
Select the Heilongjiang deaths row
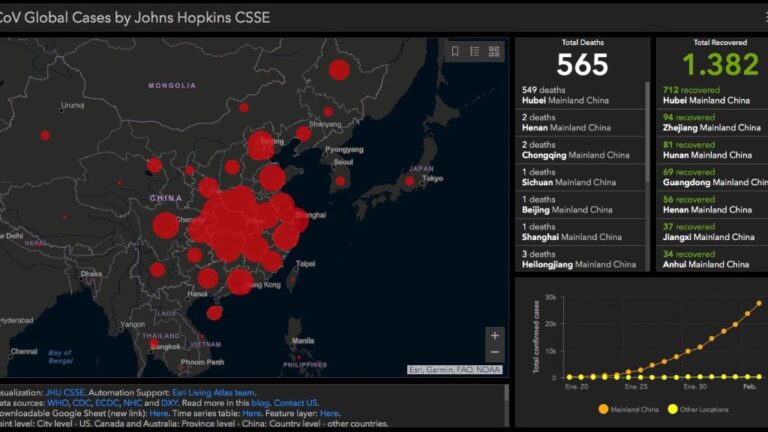pos(580,259)
